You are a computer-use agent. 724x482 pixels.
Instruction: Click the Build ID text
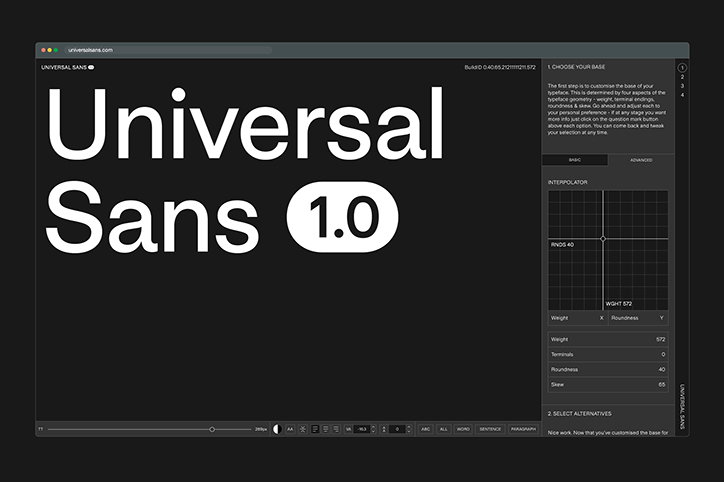point(500,67)
